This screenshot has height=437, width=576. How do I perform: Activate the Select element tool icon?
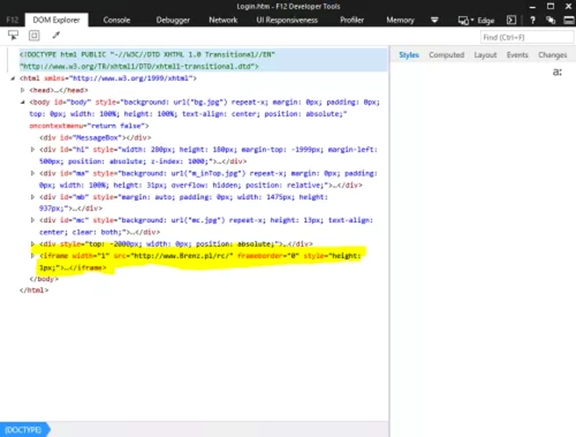[13, 35]
